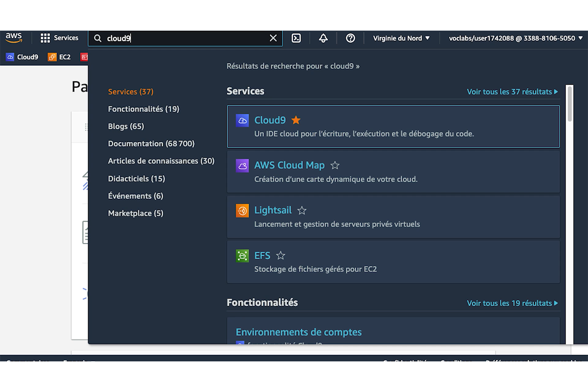Open the voclabs account dropdown
The height and width of the screenshot is (392, 588).
(516, 38)
